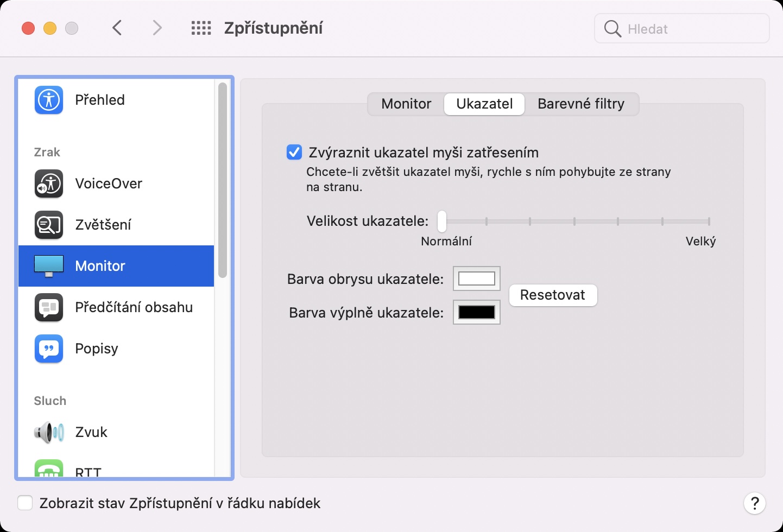Select the Zvětšení zoom icon
This screenshot has width=783, height=532.
click(x=49, y=225)
